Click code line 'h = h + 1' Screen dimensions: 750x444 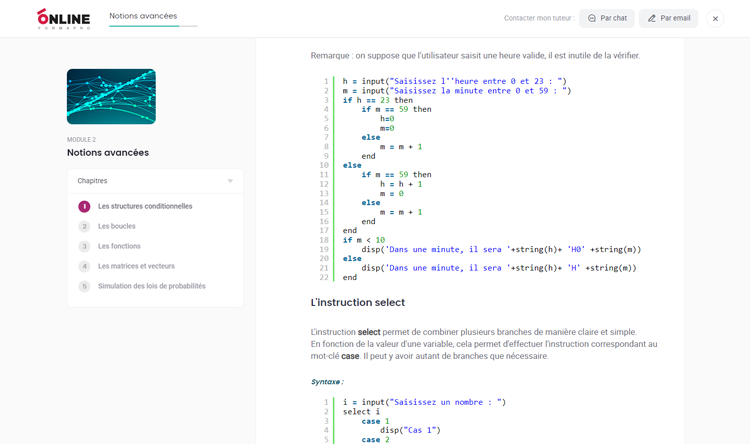coord(401,184)
